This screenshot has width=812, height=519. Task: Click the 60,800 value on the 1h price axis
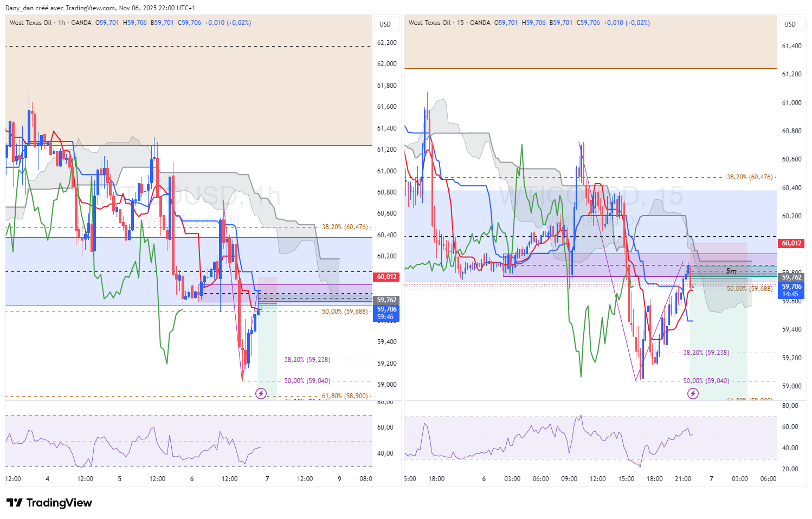click(387, 192)
